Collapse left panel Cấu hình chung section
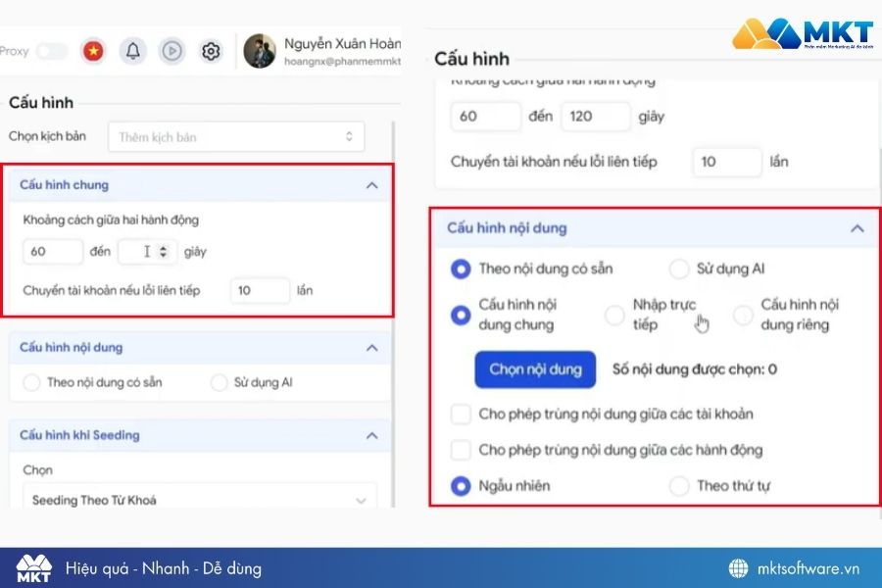 tap(371, 185)
